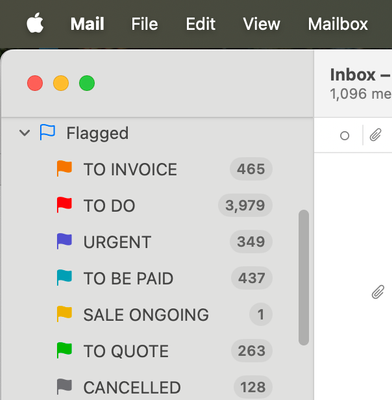Click the 349 count badge

pyautogui.click(x=251, y=241)
